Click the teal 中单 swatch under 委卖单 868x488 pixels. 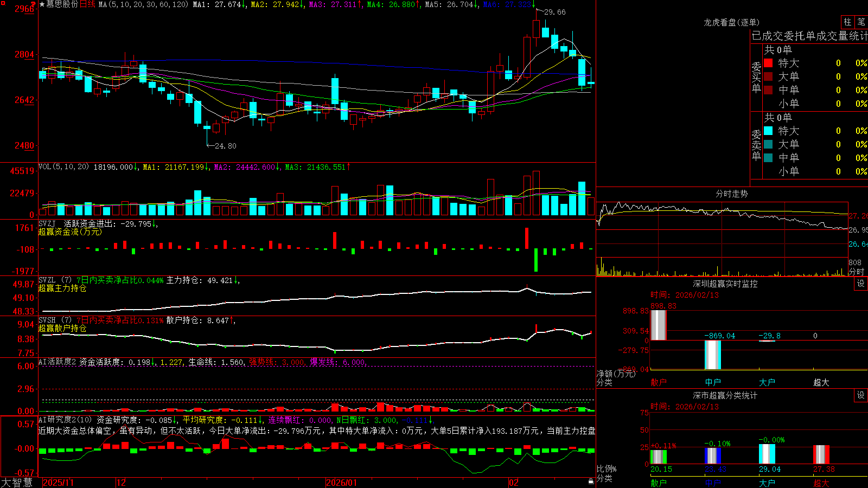click(768, 158)
